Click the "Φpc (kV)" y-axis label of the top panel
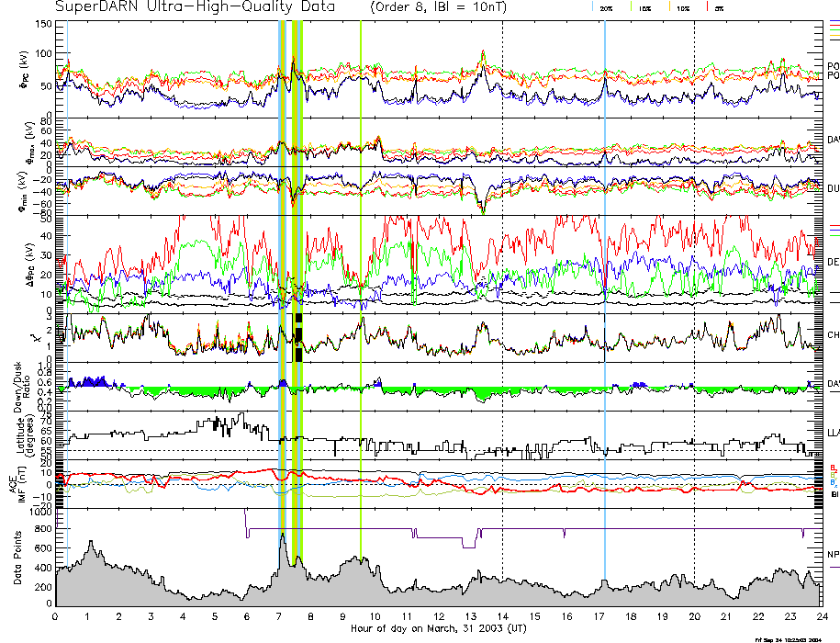Viewport: 840px width, 643px height. click(x=25, y=70)
